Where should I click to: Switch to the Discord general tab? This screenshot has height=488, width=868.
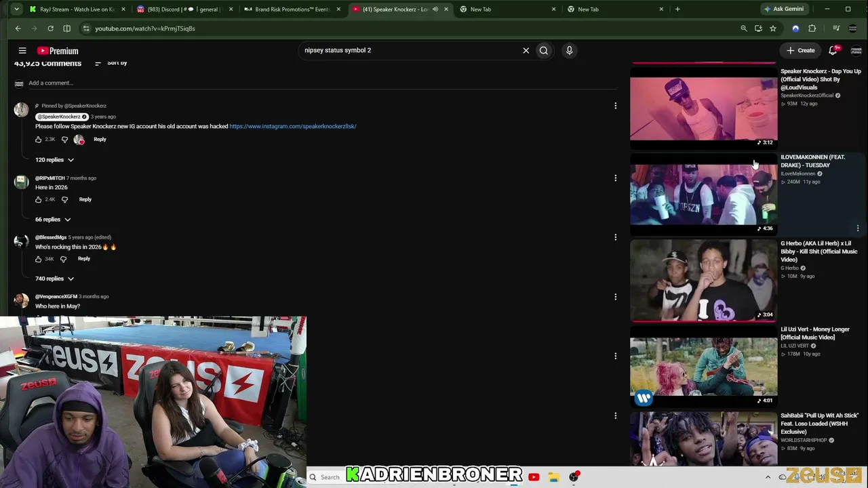(x=184, y=9)
